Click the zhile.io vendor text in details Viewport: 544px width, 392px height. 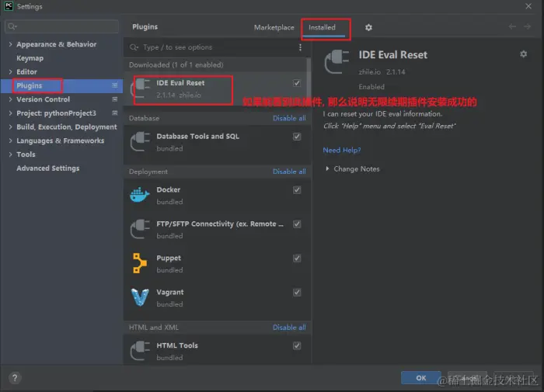coord(369,71)
